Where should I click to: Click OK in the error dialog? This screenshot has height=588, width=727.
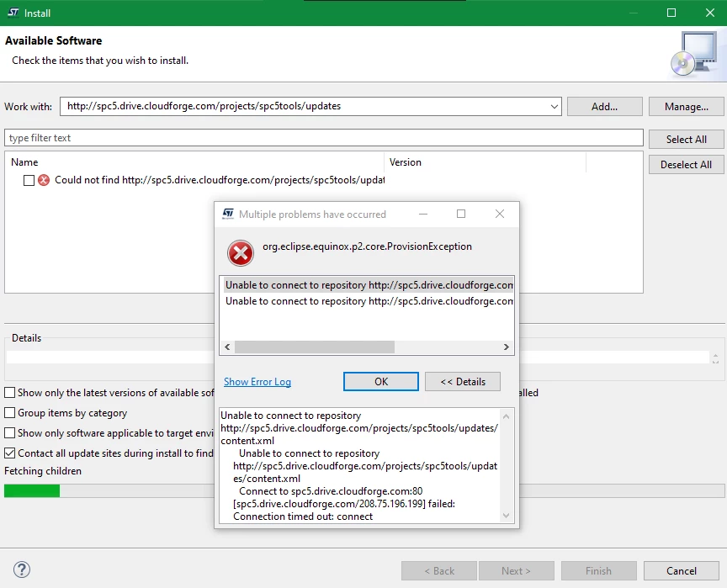381,381
